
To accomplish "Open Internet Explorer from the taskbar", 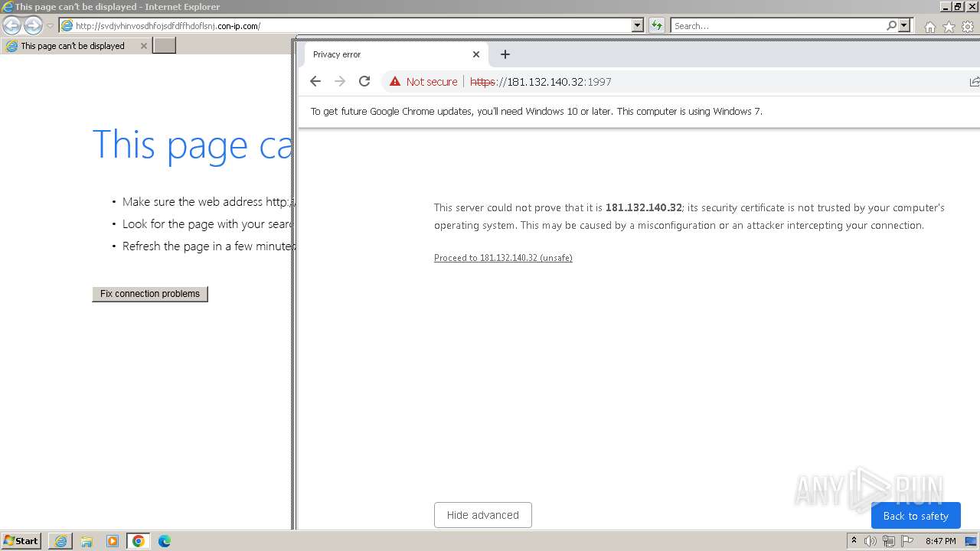I will tap(60, 541).
